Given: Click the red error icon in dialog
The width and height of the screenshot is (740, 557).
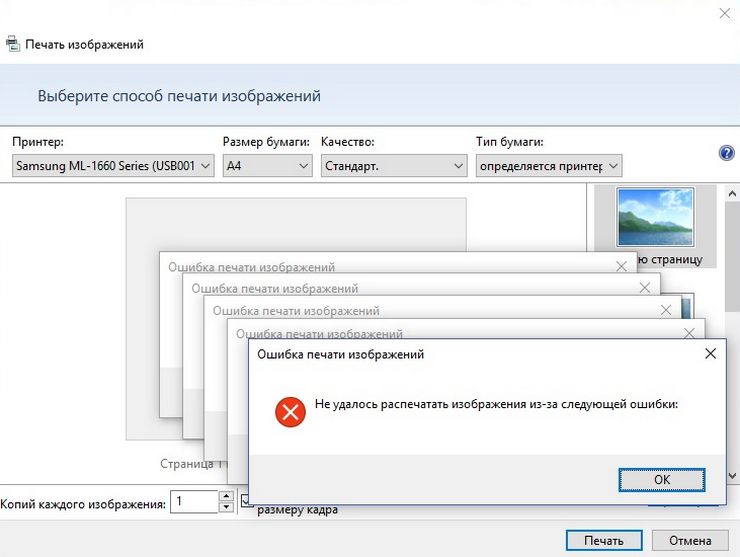Looking at the screenshot, I should pos(290,411).
